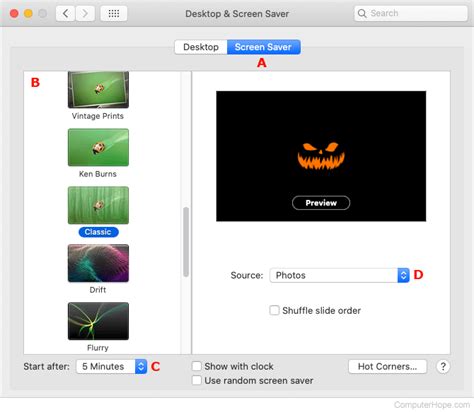Click the Classic screen saver thumbnail

point(98,205)
